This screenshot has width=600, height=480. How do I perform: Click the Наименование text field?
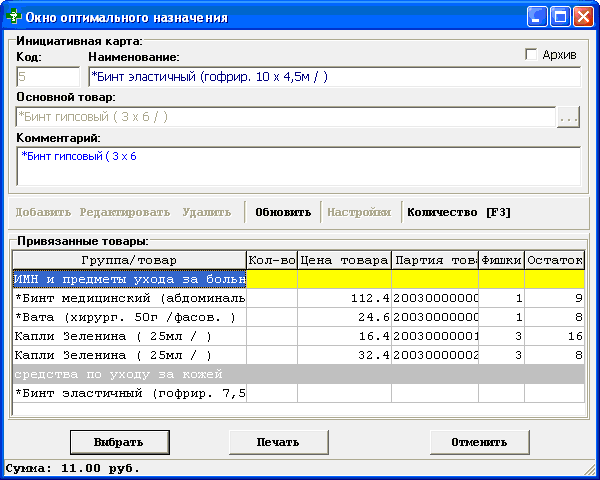(334, 77)
